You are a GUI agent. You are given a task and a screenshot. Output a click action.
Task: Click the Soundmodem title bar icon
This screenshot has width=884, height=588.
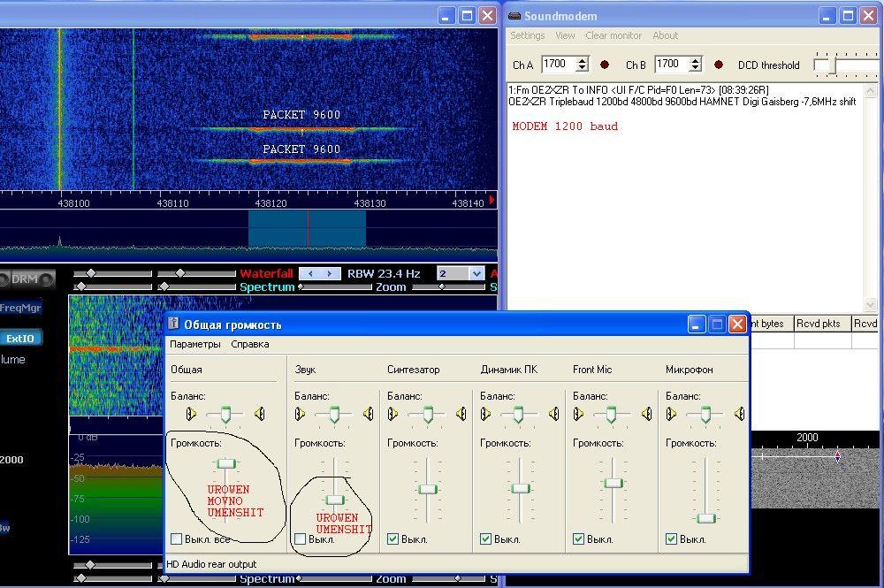pyautogui.click(x=514, y=16)
